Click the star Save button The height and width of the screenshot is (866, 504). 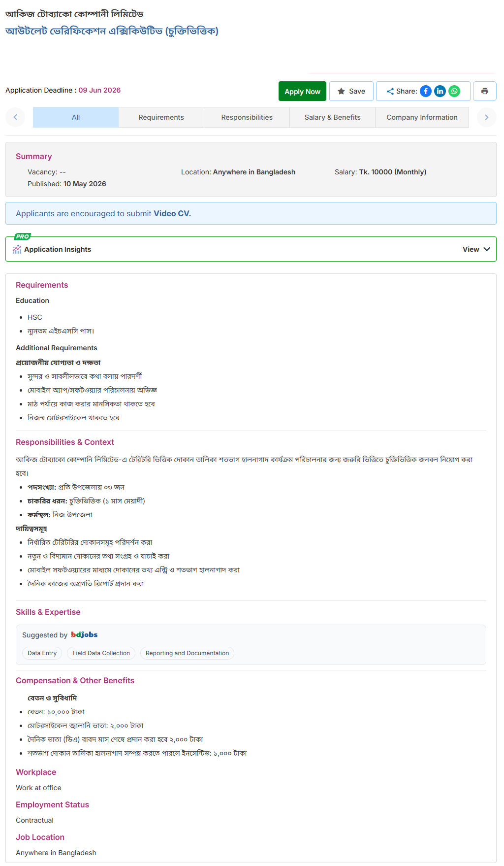tap(351, 91)
